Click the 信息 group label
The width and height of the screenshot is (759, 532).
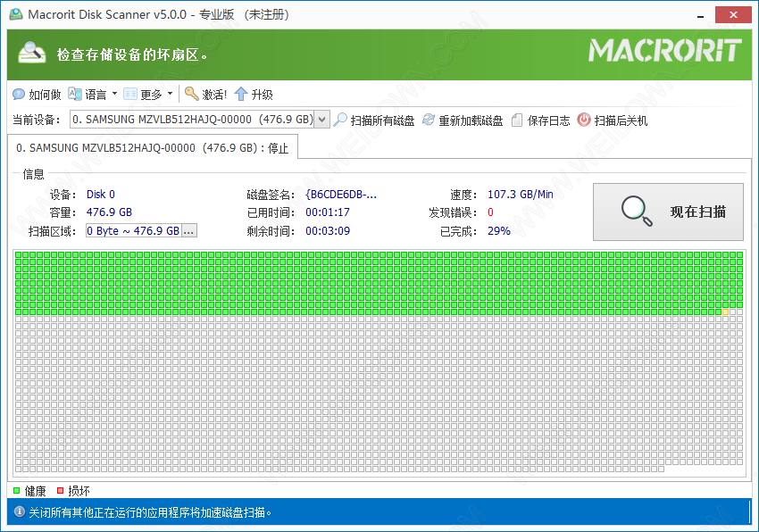[33, 174]
